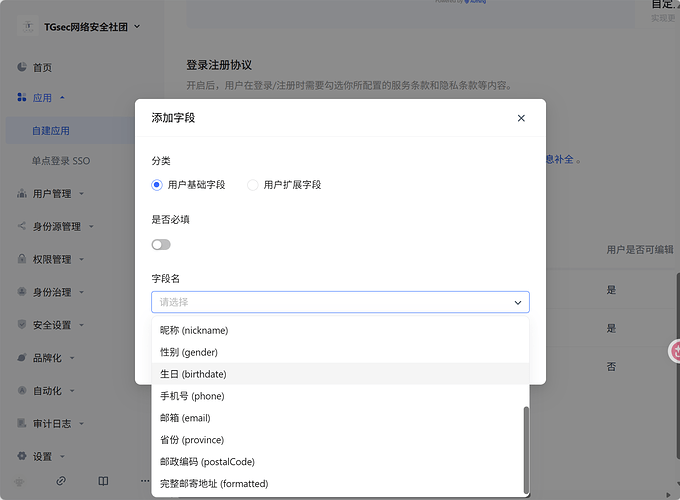Screen dimensions: 680x500
Task: Select the 用户扩展字段 radio option
Action: click(284, 185)
